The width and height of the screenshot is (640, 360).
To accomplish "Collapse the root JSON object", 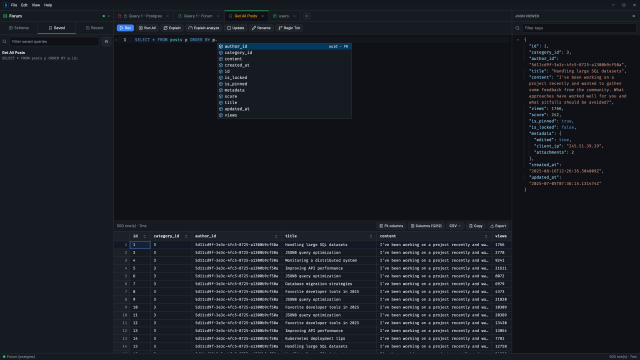I will 518,40.
